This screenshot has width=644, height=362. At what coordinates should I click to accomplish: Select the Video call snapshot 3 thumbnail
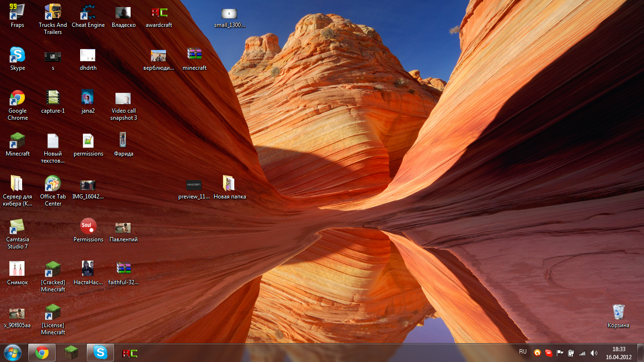point(124,99)
